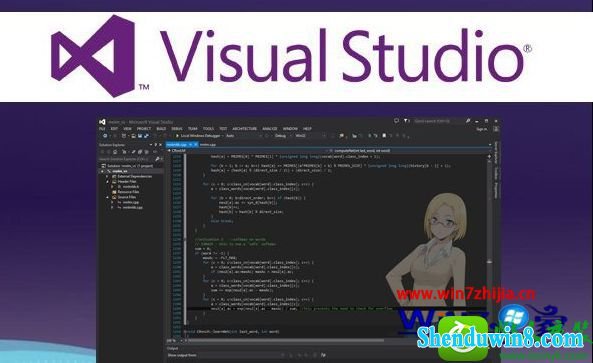Click the user account avatar icon

pyautogui.click(x=496, y=129)
